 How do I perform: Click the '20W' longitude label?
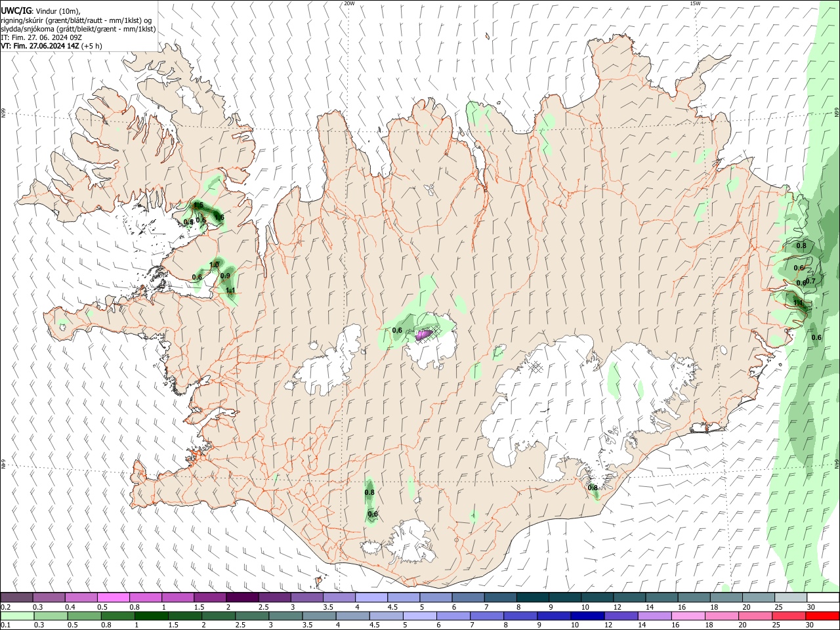(349, 3)
